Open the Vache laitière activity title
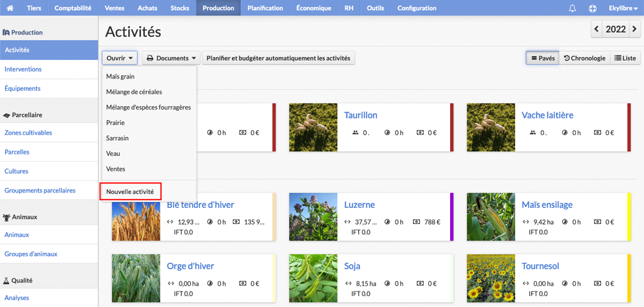Screen dimensions: 644x307 tap(547, 115)
